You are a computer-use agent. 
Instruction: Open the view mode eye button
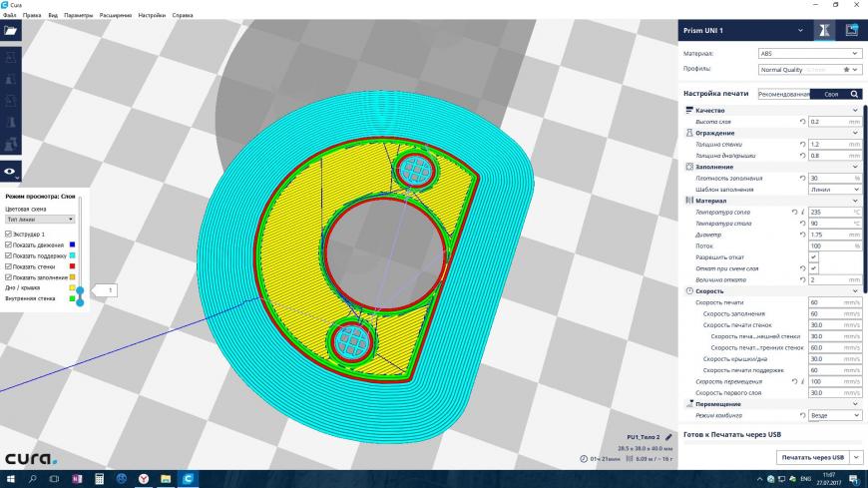[x=11, y=172]
